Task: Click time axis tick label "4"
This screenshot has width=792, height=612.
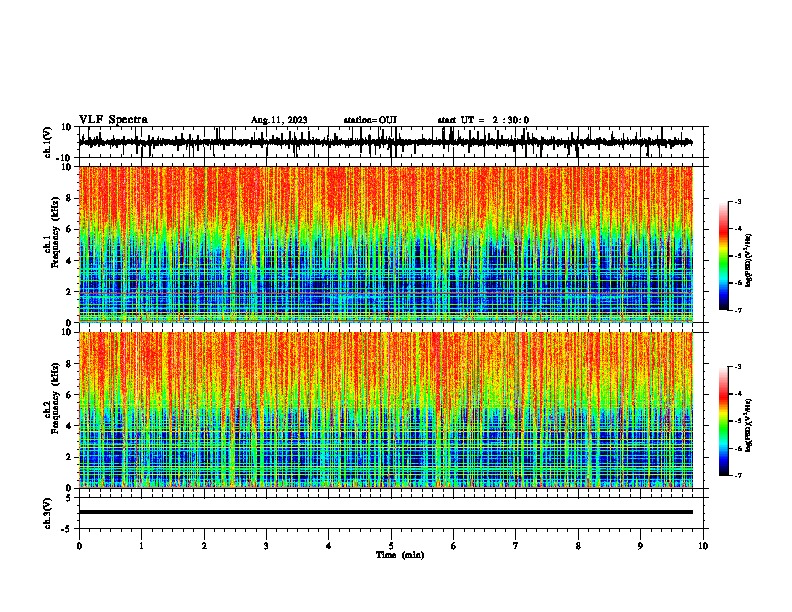Action: pyautogui.click(x=329, y=546)
